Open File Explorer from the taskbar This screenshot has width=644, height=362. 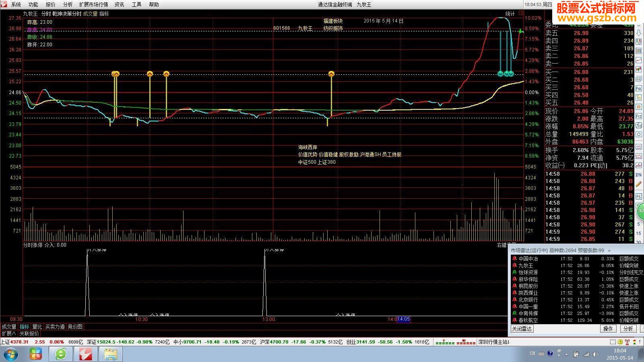[x=111, y=354]
